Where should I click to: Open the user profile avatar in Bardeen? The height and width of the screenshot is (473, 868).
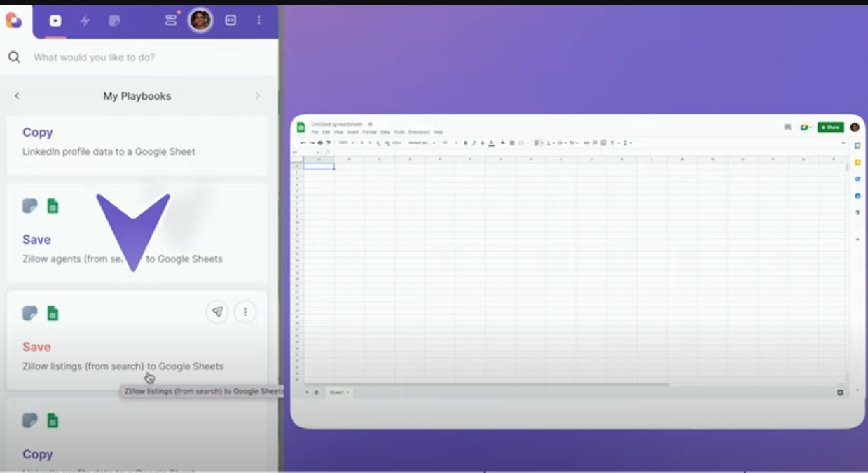[x=200, y=20]
